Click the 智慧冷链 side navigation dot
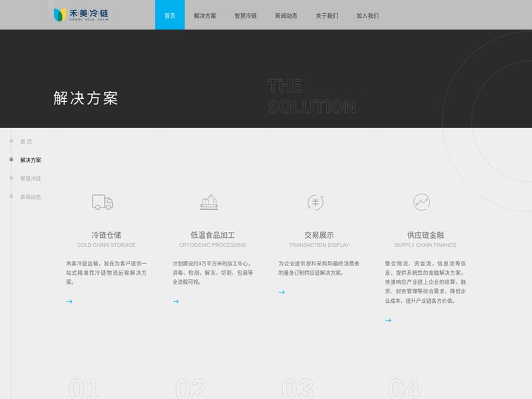Image resolution: width=532 pixels, height=399 pixels. click(11, 178)
